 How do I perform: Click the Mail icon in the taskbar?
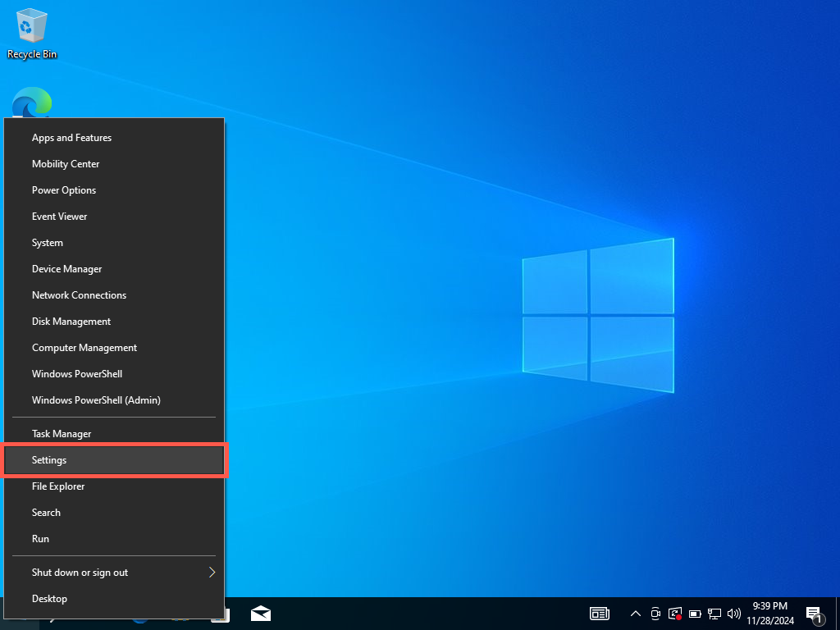click(x=261, y=614)
